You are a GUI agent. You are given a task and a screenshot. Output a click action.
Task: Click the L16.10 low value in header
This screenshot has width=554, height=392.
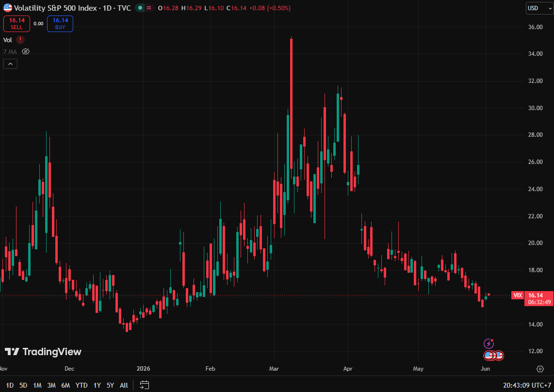tap(214, 8)
